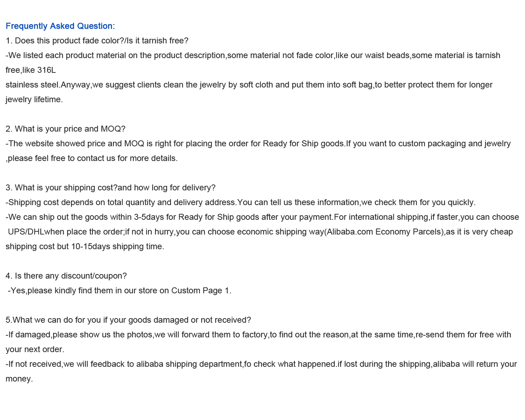The height and width of the screenshot is (420, 525).
Task: Click the "Custom Page 1" answer line
Action: tap(119, 291)
